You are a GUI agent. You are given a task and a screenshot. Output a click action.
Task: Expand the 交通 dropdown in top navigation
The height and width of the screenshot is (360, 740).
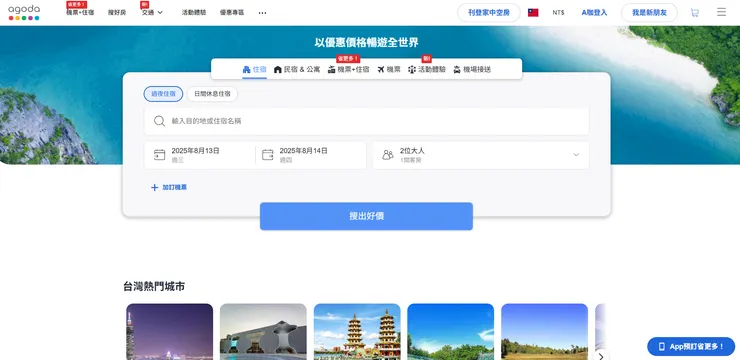click(x=152, y=13)
